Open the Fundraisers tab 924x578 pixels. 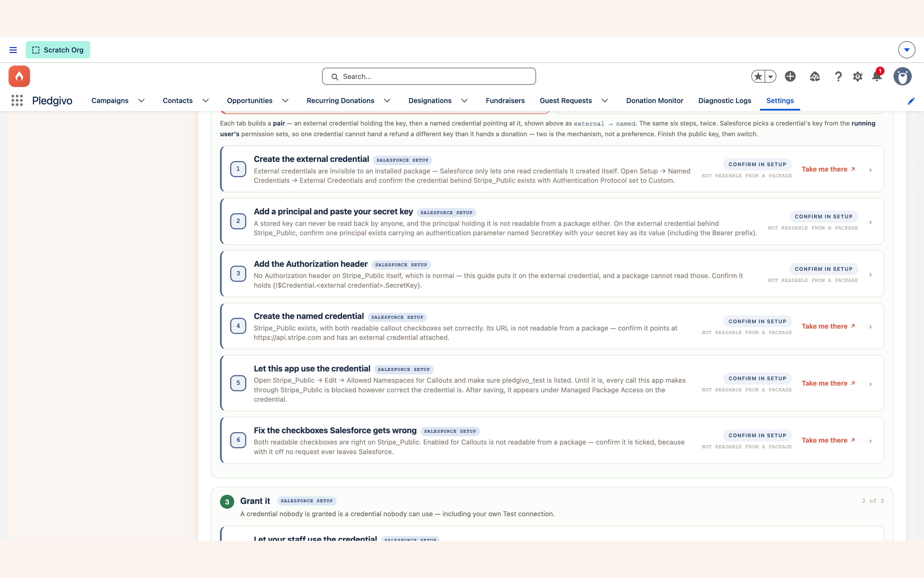pyautogui.click(x=505, y=101)
